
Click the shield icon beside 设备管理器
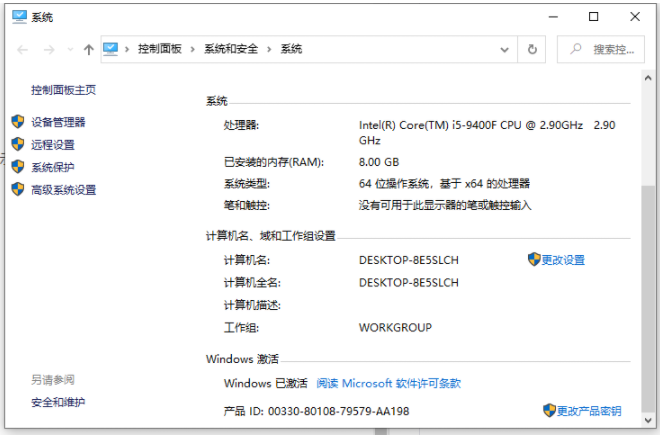point(17,122)
